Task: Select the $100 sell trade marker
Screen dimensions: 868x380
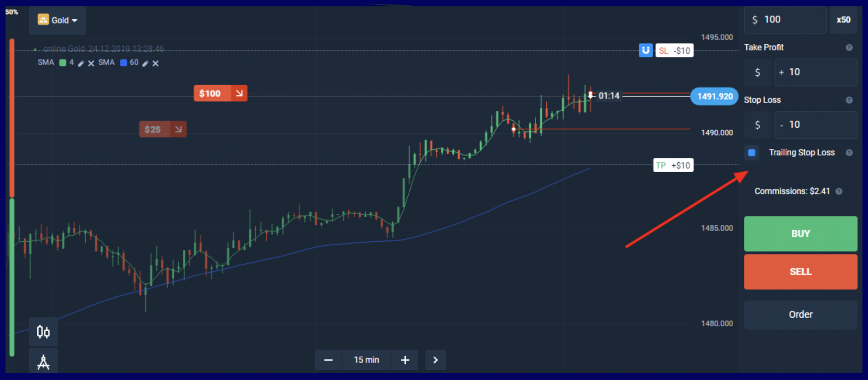Action: click(220, 93)
